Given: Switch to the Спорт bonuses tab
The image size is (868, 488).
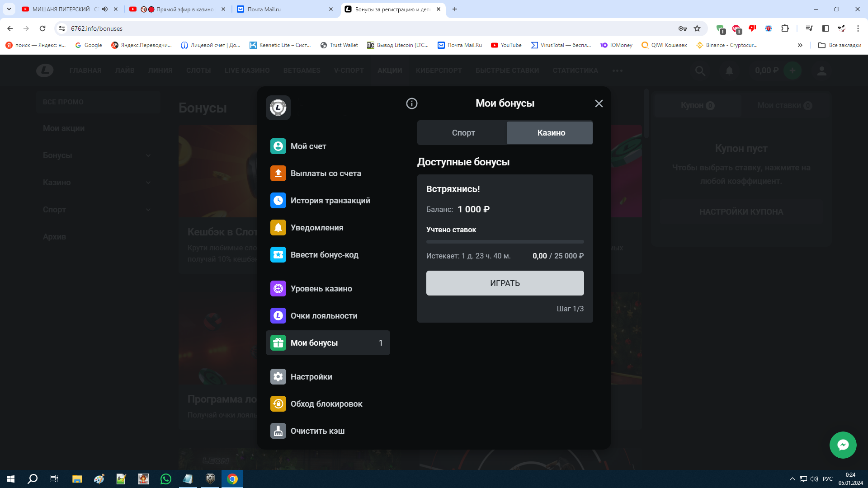Looking at the screenshot, I should click(463, 133).
